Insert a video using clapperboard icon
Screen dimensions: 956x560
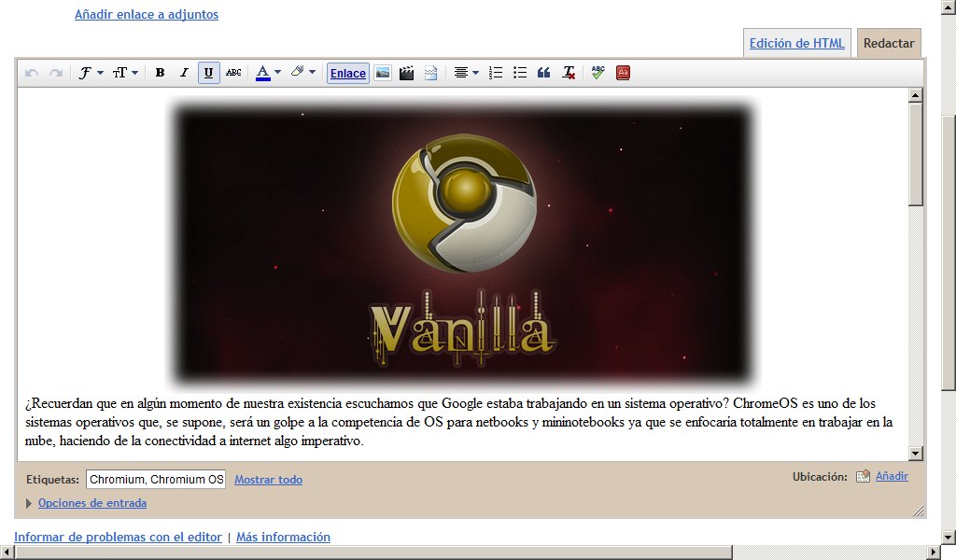(x=406, y=73)
